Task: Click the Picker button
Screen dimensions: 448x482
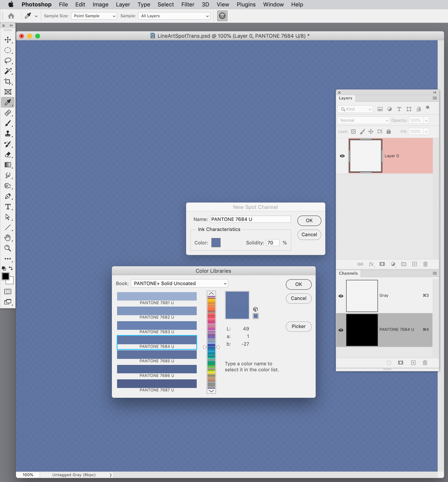Action: pos(298,327)
